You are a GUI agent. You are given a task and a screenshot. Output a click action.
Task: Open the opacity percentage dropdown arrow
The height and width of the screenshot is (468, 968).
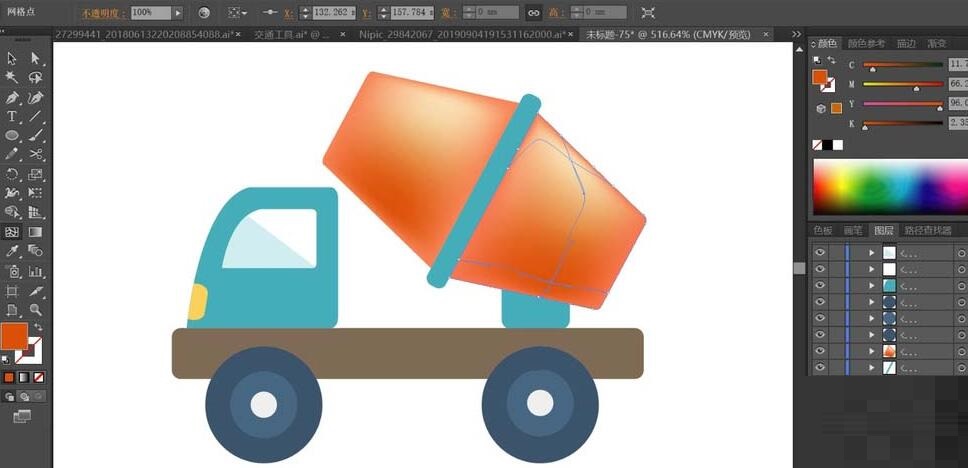[x=178, y=12]
